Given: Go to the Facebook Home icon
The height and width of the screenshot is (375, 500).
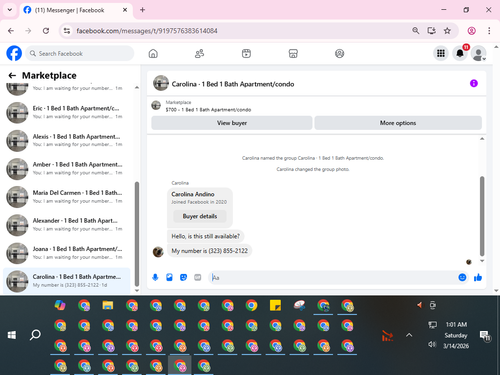Looking at the screenshot, I should pyautogui.click(x=153, y=53).
